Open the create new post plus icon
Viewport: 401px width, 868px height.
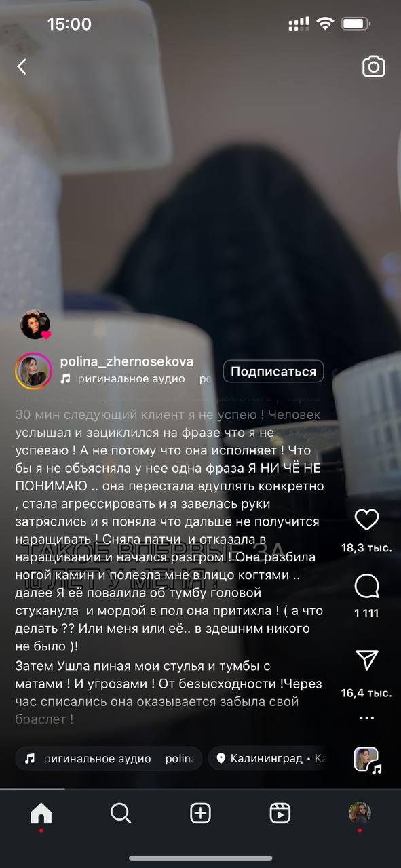tap(200, 813)
